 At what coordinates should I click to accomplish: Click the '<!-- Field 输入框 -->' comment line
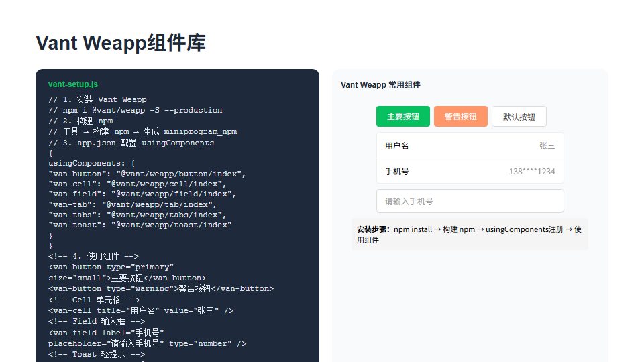[97, 321]
